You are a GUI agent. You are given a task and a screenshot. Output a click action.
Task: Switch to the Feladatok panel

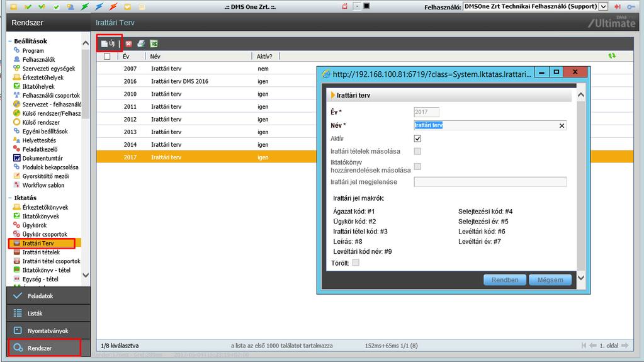point(48,296)
